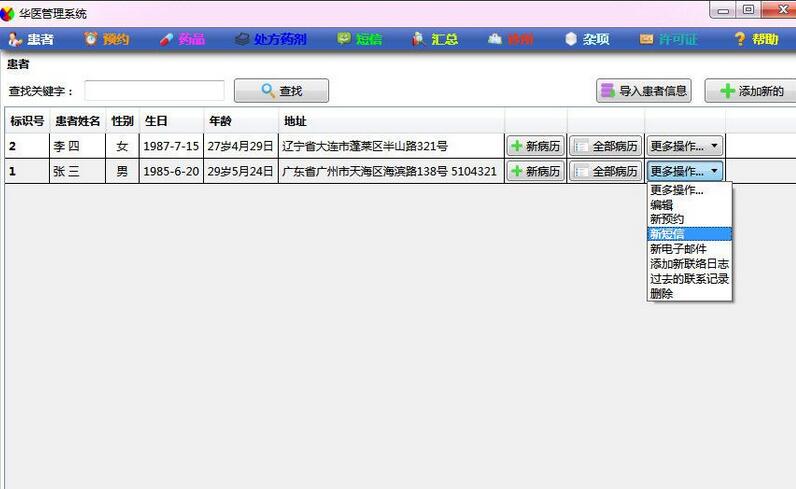796x489 pixels.
Task: Click the database icon on 导入患者信息
Action: click(x=608, y=90)
